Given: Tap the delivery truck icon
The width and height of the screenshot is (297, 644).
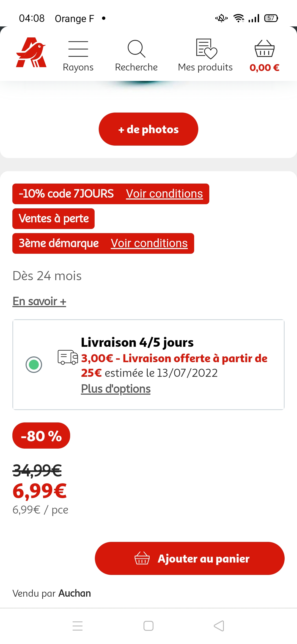Looking at the screenshot, I should point(68,357).
